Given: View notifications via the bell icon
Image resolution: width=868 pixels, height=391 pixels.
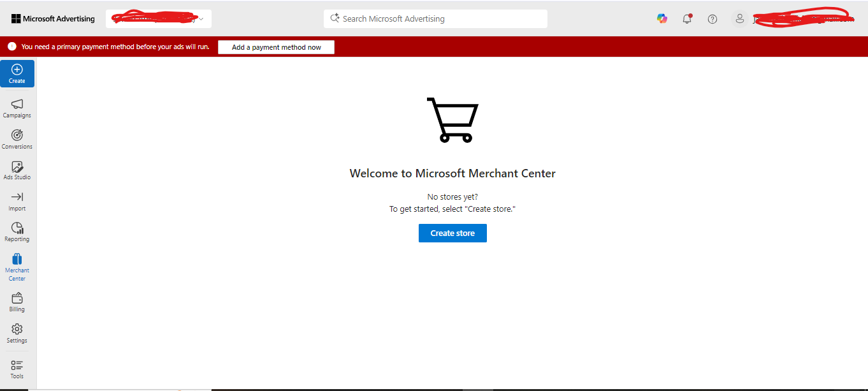Looking at the screenshot, I should point(687,18).
